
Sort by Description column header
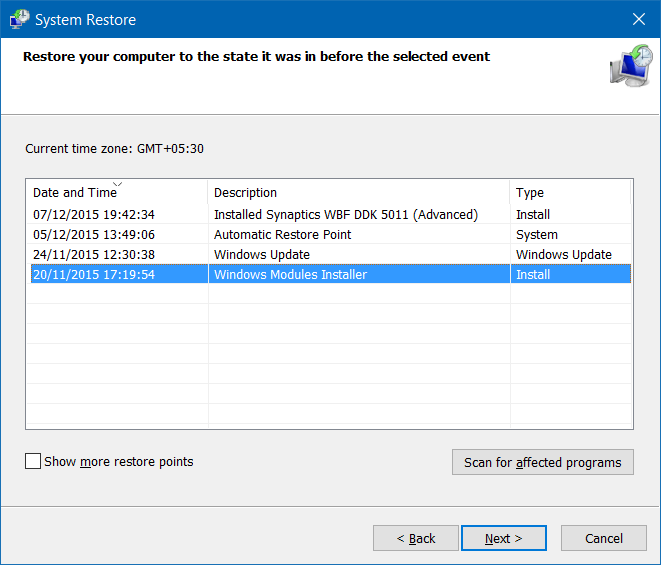point(359,192)
